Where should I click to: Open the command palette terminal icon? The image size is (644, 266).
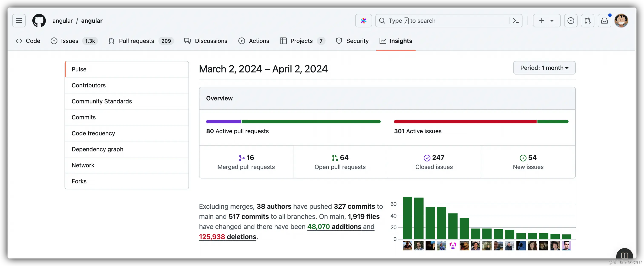coord(516,20)
